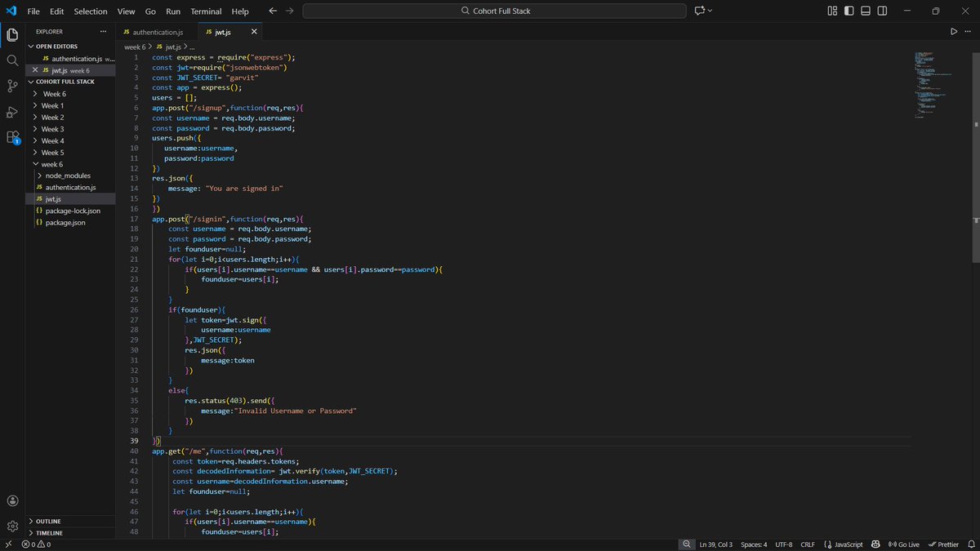Viewport: 980px width, 551px height.
Task: Change indentation via Spaces: 4
Action: pos(754,544)
